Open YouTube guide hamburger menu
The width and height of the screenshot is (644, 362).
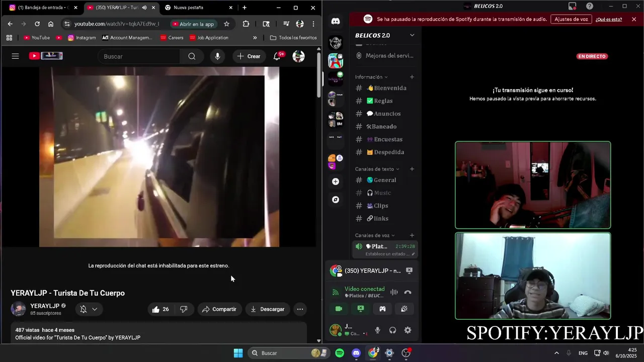click(x=15, y=56)
